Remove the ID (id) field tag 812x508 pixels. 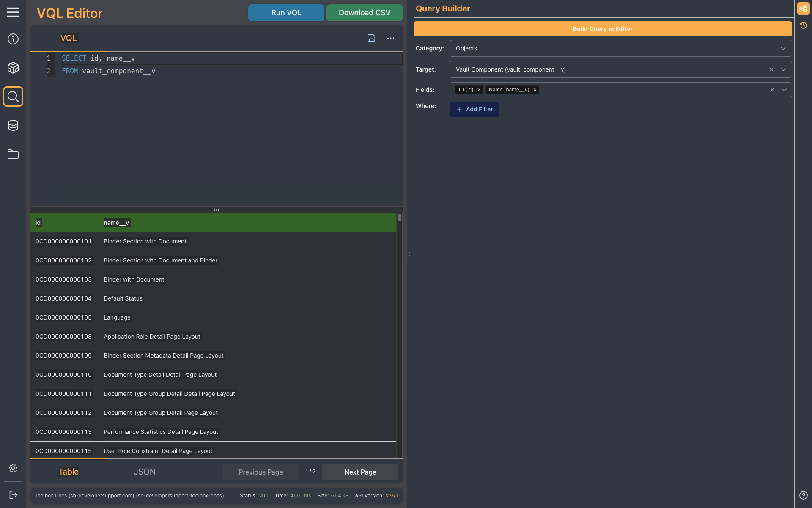(479, 90)
